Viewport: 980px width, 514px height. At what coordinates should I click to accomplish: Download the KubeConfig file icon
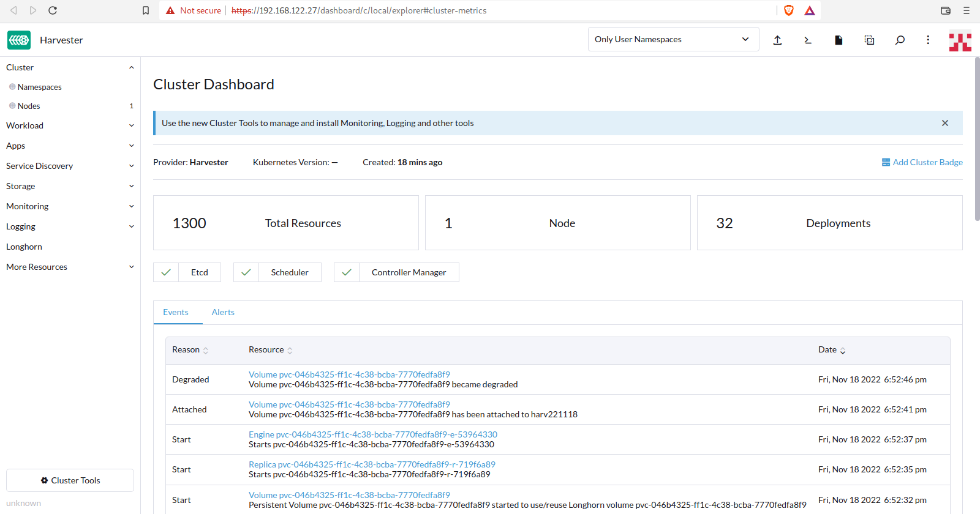pyautogui.click(x=839, y=40)
